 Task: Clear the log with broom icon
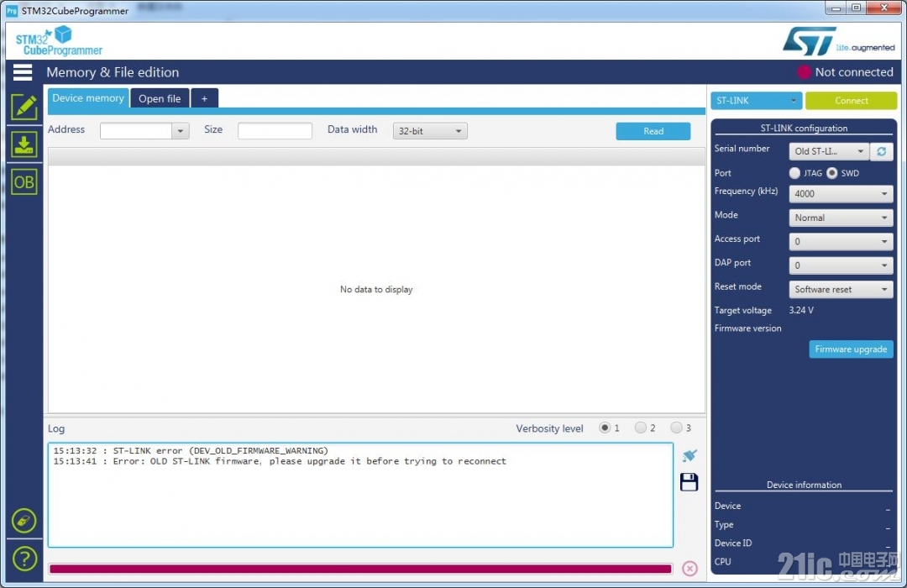click(x=689, y=455)
